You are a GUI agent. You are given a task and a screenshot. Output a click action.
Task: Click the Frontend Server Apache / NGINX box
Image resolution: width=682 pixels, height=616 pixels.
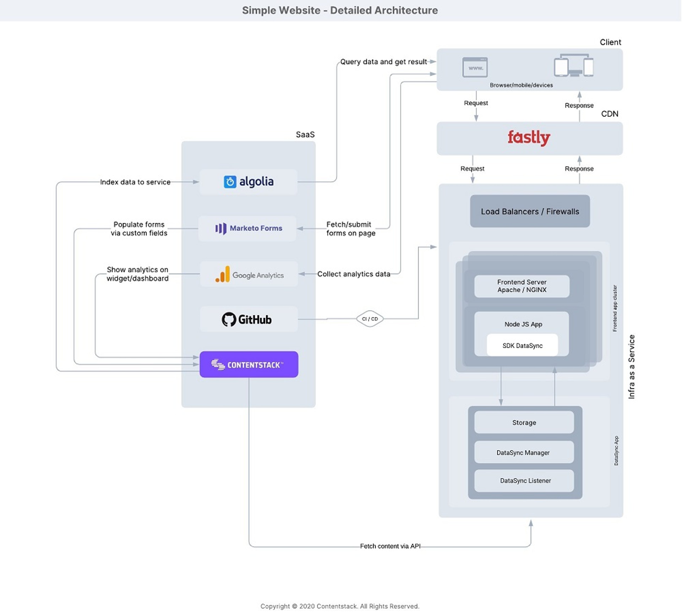pos(522,286)
